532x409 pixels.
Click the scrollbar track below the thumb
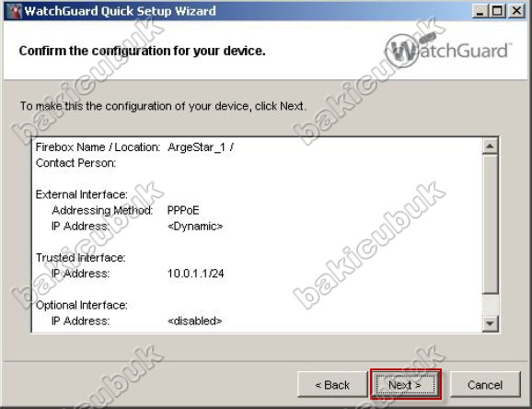(x=490, y=305)
